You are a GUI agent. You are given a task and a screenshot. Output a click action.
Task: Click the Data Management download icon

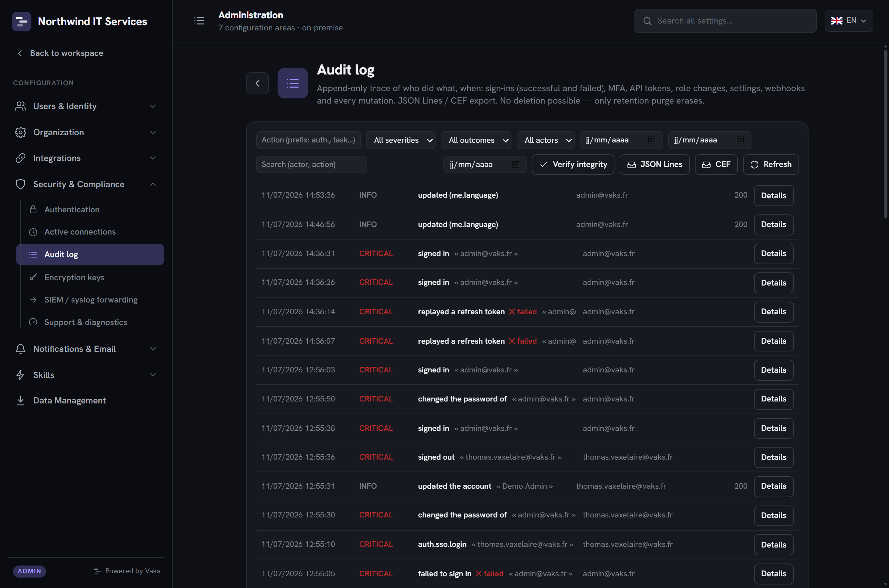pos(20,400)
